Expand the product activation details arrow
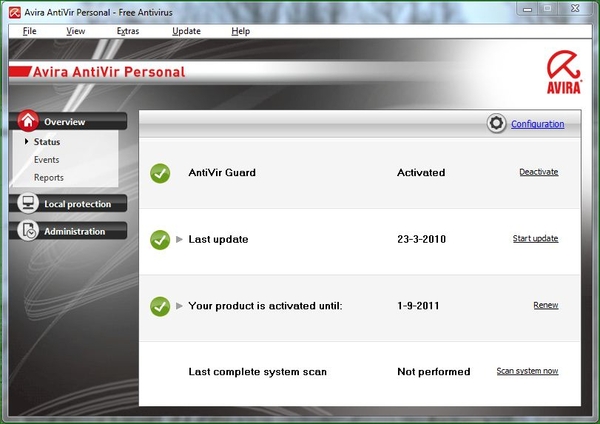Image resolution: width=600 pixels, height=424 pixels. [179, 306]
